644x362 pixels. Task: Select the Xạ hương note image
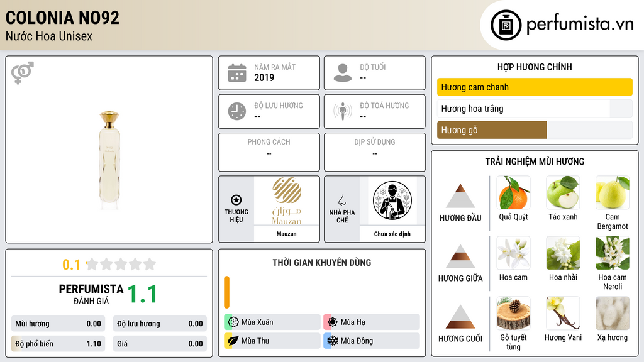(x=613, y=313)
